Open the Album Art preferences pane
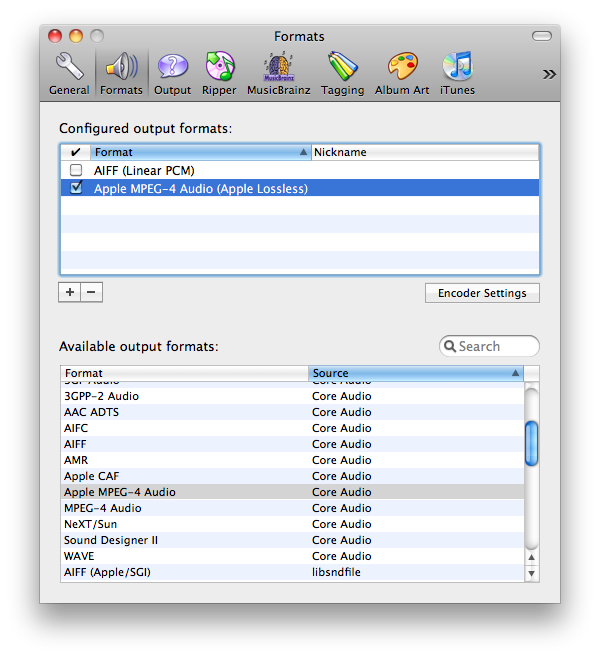The width and height of the screenshot is (600, 658). pyautogui.click(x=402, y=73)
